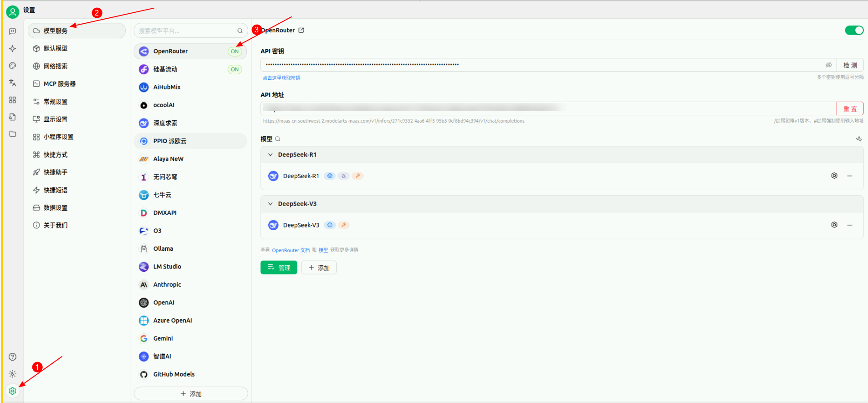Open the sparkle agents icon in left sidebar
The width and height of the screenshot is (868, 403).
(x=13, y=48)
